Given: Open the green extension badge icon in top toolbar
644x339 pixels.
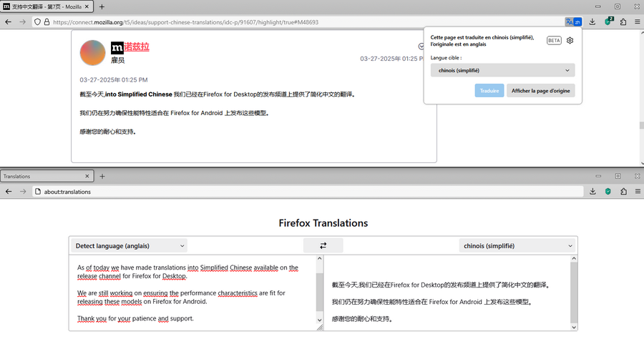Looking at the screenshot, I should (x=608, y=21).
